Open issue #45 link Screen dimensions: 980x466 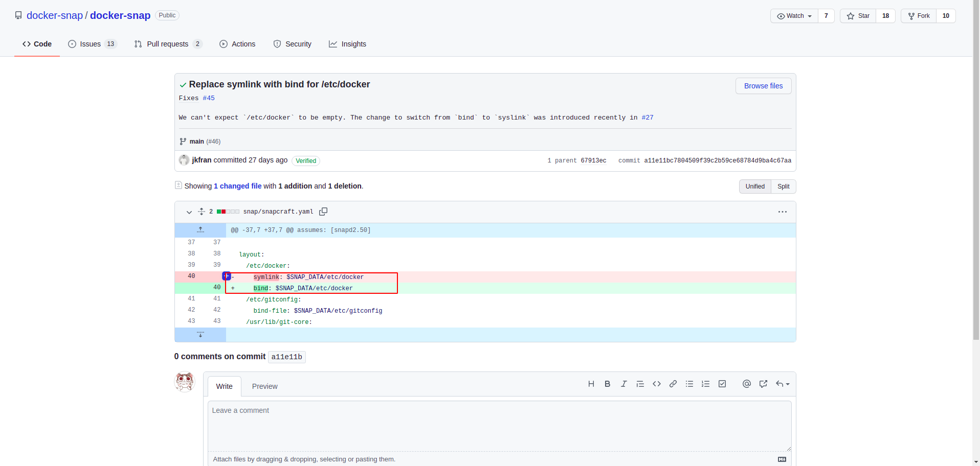click(x=209, y=98)
